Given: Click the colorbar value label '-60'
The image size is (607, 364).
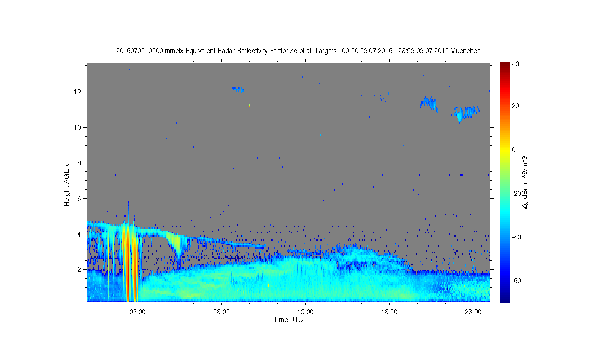Looking at the screenshot, I should point(516,281).
